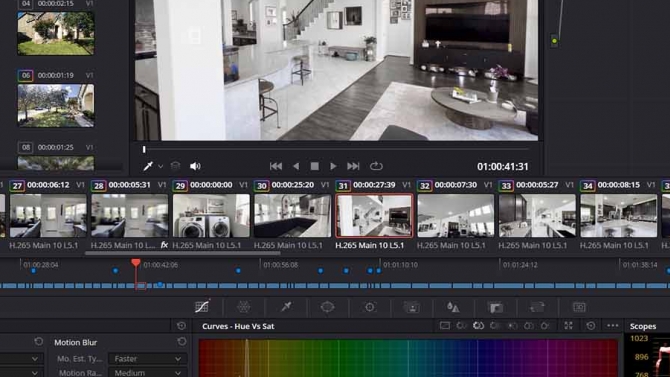Open the curves options menu (three dots)
This screenshot has height=377, width=670.
pos(613,326)
